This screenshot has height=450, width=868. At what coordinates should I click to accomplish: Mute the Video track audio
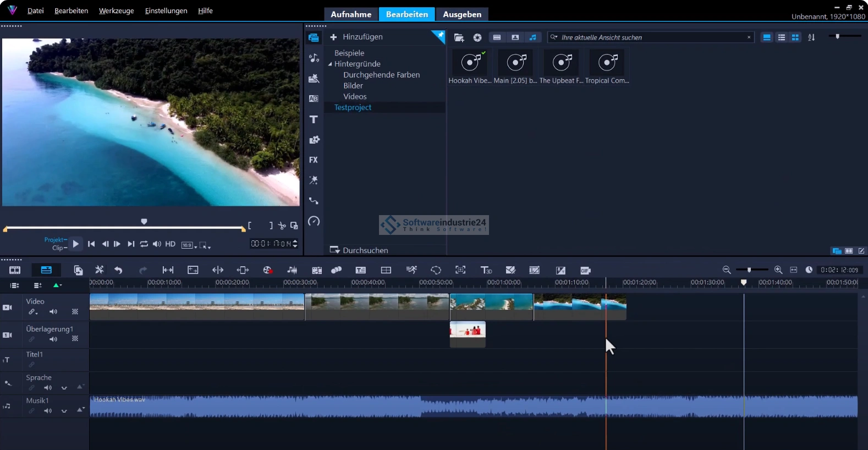pyautogui.click(x=53, y=312)
